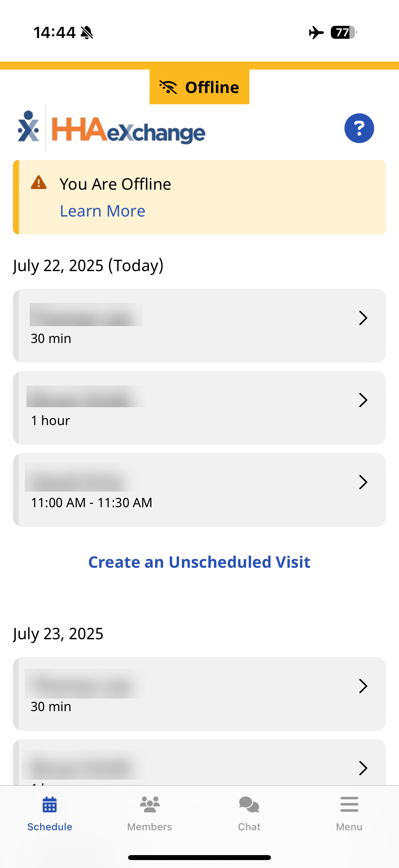
Task: Tap the silent mode bell icon
Action: 87,33
